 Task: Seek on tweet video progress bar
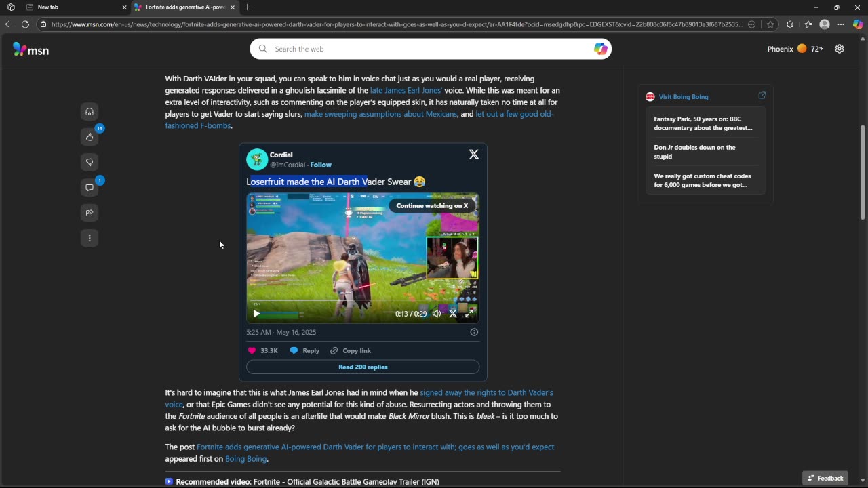[x=363, y=300]
